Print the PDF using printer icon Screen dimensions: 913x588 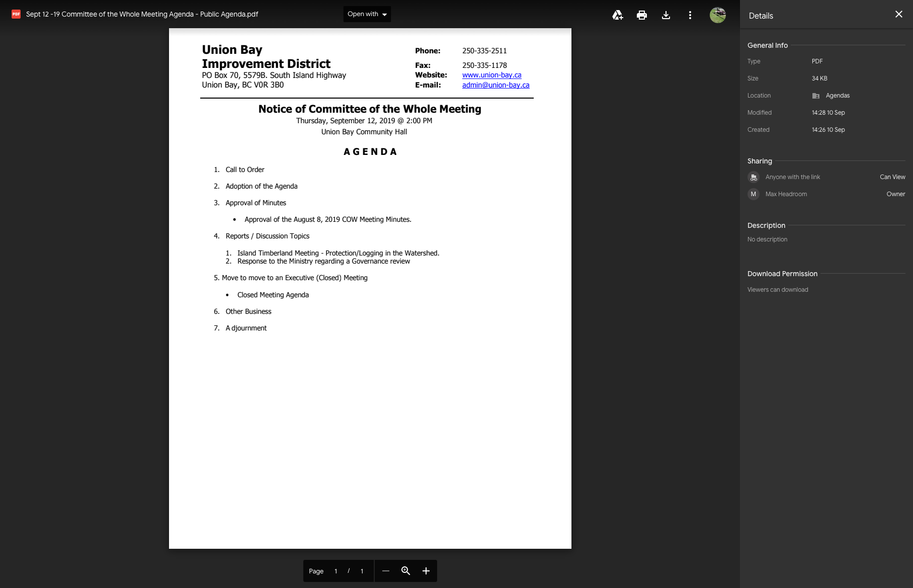pyautogui.click(x=641, y=15)
